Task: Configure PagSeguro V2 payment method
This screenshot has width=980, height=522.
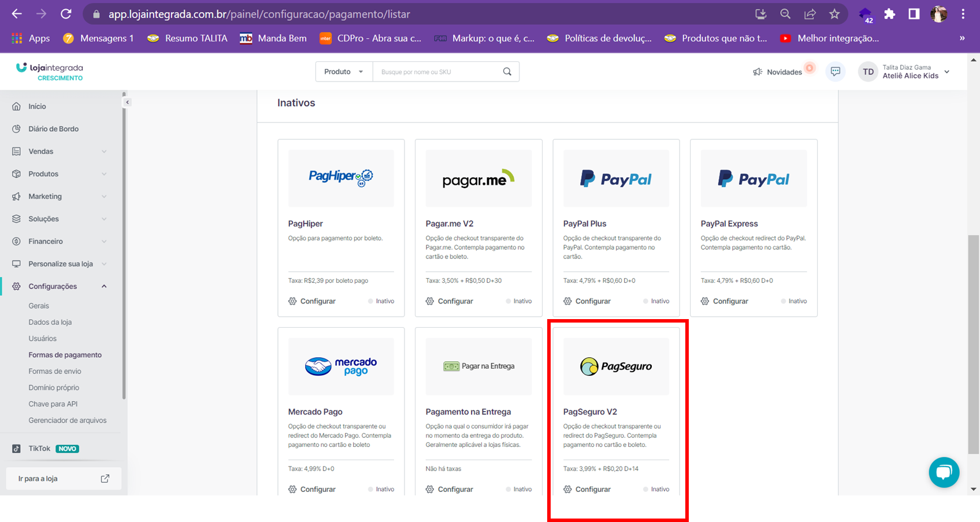Action: point(587,489)
